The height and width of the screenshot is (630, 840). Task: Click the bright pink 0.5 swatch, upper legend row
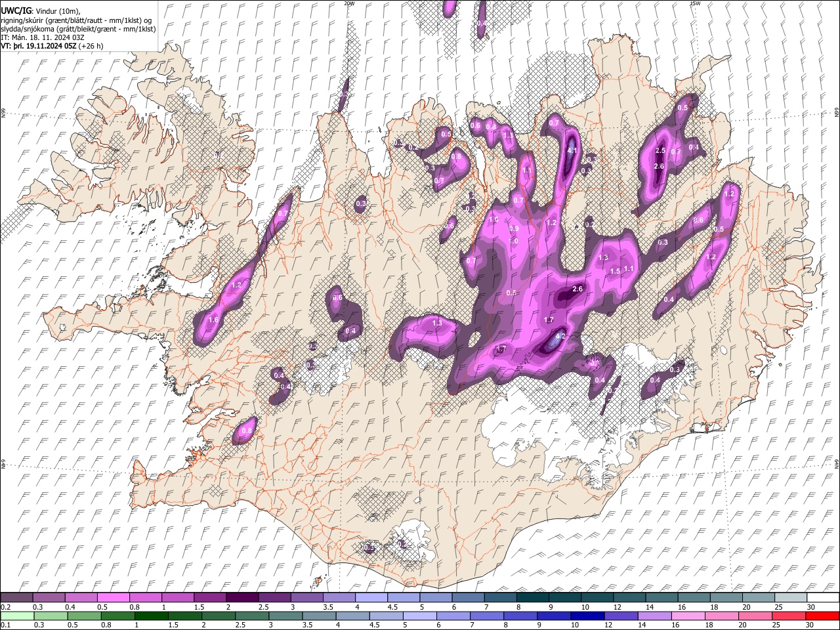pos(113,597)
